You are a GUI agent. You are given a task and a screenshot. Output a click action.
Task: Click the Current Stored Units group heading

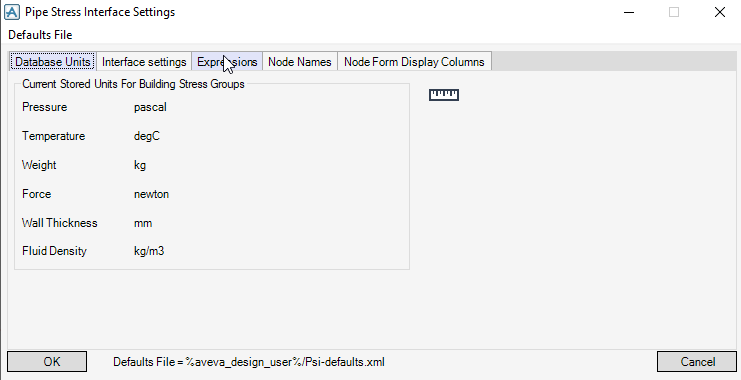(x=133, y=84)
